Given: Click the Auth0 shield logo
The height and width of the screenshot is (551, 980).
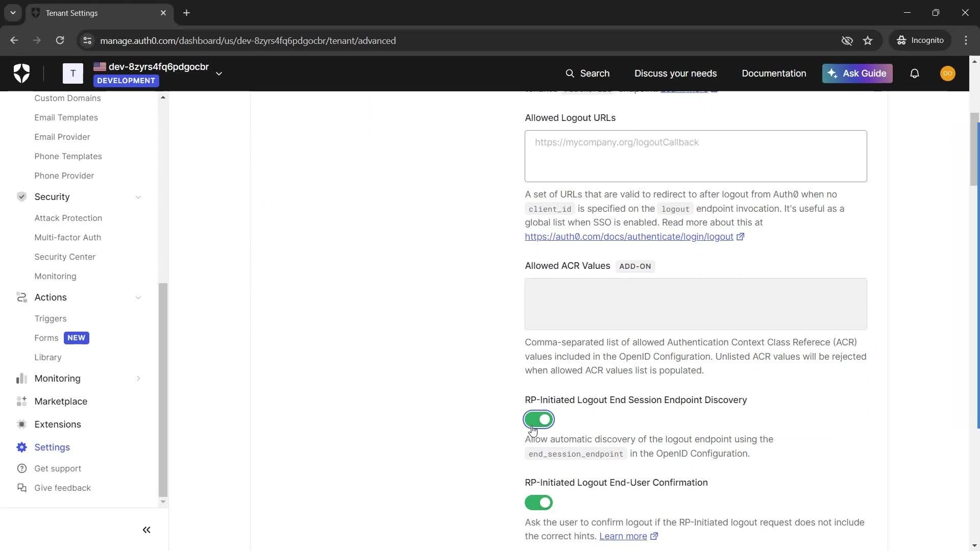Looking at the screenshot, I should click(x=21, y=73).
